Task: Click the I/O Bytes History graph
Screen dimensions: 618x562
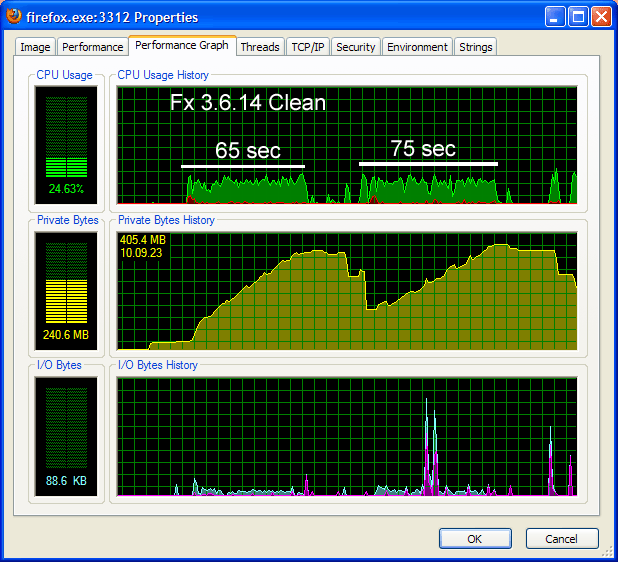Action: (x=347, y=437)
